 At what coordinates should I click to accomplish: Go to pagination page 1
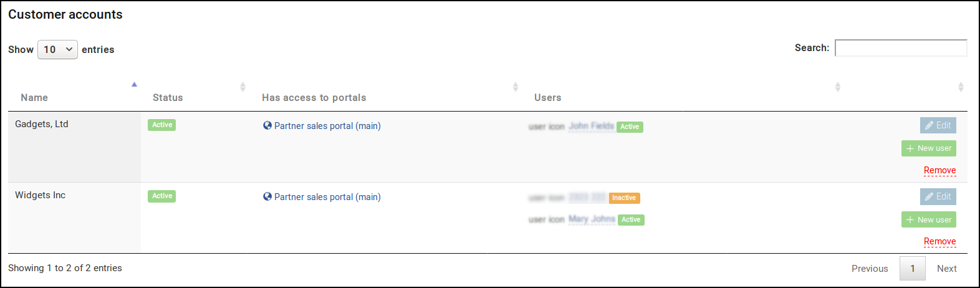click(x=913, y=269)
